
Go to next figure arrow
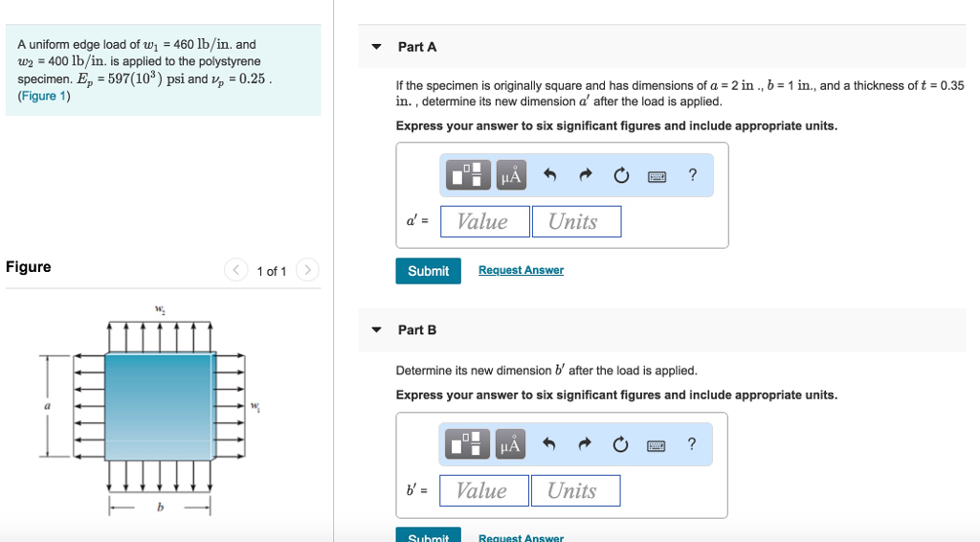306,271
